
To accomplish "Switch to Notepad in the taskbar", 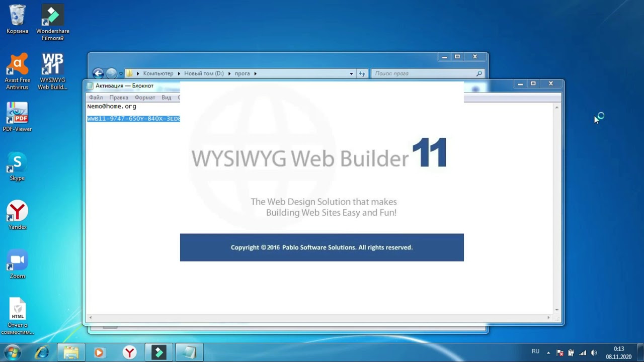I will coord(189,352).
